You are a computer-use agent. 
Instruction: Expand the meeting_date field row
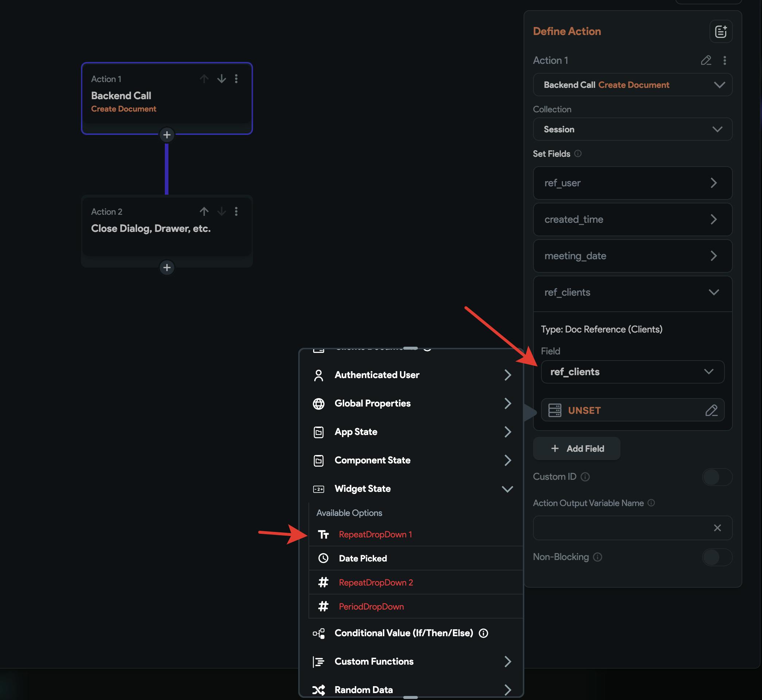point(632,256)
